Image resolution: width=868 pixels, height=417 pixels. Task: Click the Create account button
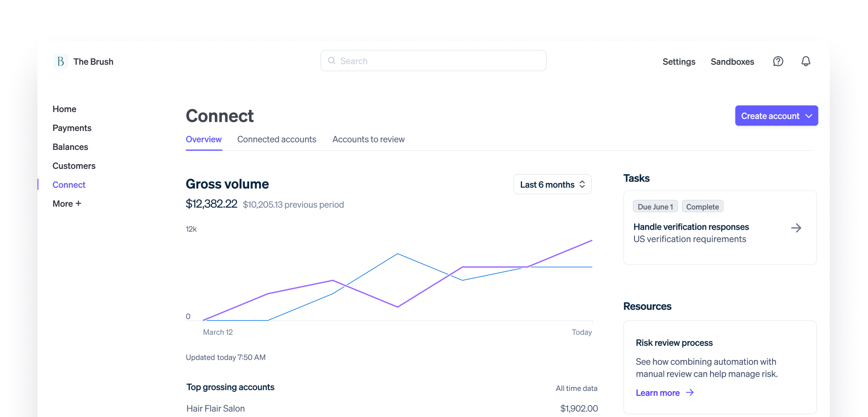coord(770,116)
